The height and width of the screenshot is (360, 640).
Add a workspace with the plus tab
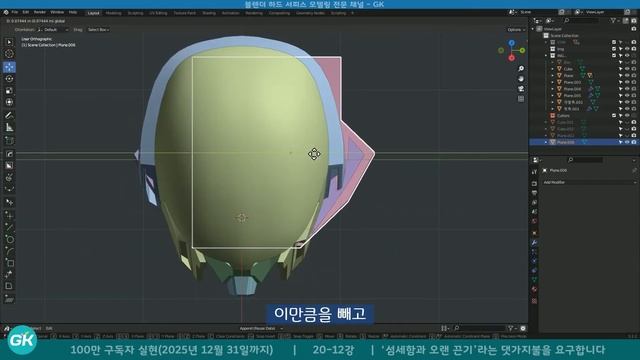[353, 13]
